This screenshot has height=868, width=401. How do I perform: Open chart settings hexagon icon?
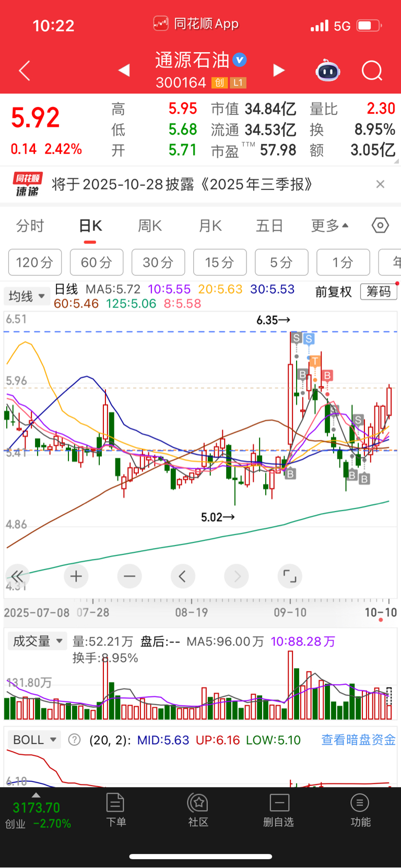coord(380,225)
